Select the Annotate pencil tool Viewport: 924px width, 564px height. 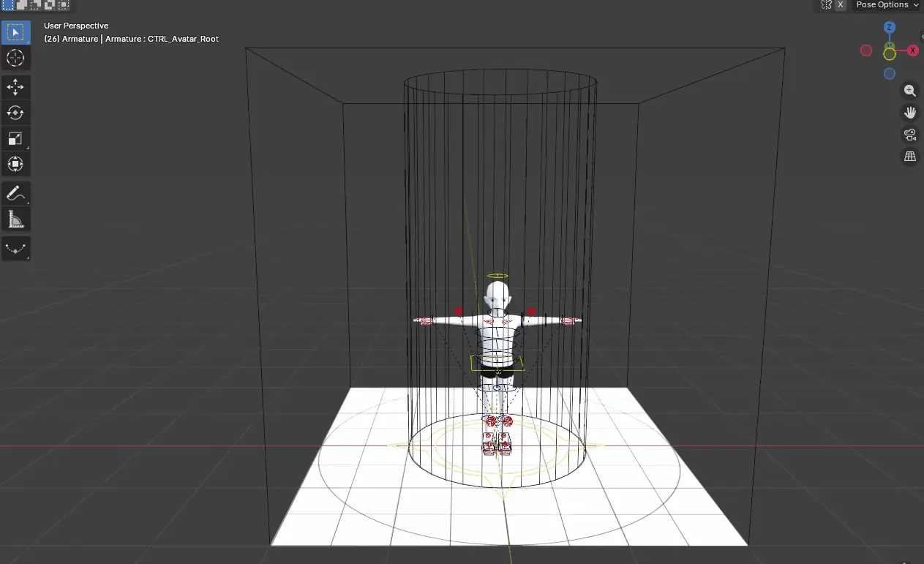coord(15,193)
